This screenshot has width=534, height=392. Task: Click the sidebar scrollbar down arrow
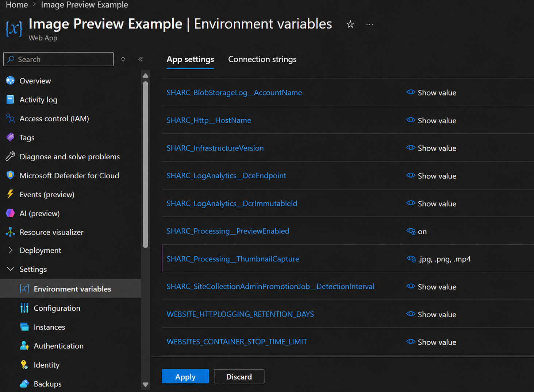[146, 384]
